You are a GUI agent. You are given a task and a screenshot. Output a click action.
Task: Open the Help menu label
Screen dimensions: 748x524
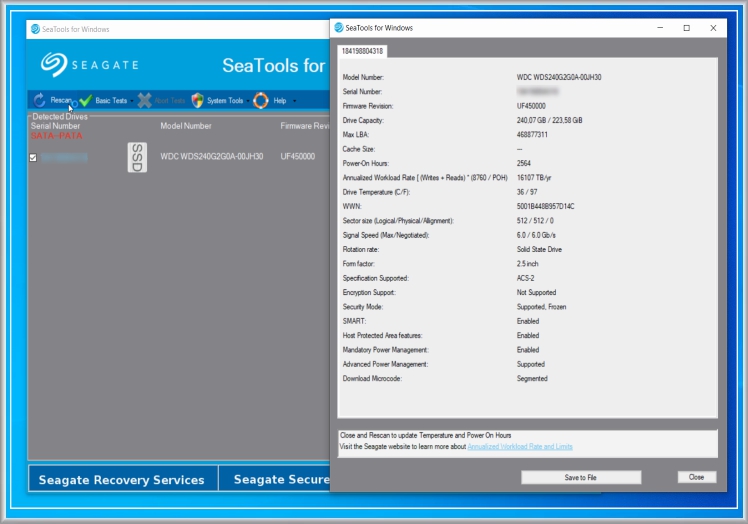(x=280, y=101)
